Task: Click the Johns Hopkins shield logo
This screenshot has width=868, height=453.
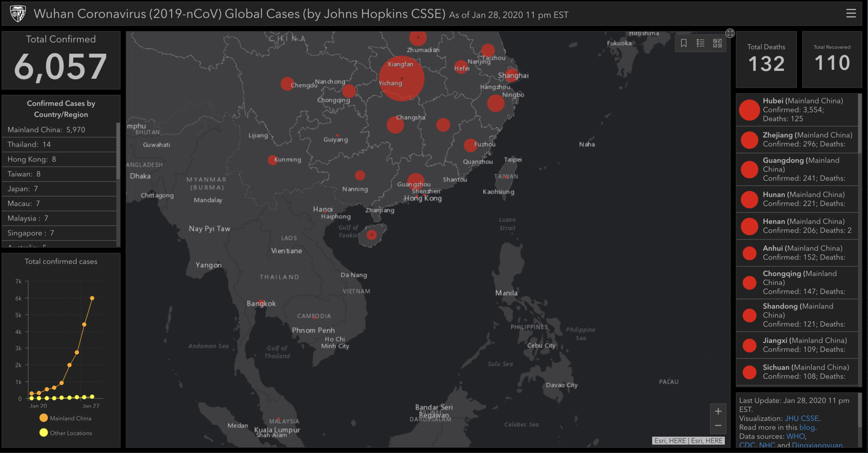Action: pyautogui.click(x=18, y=14)
